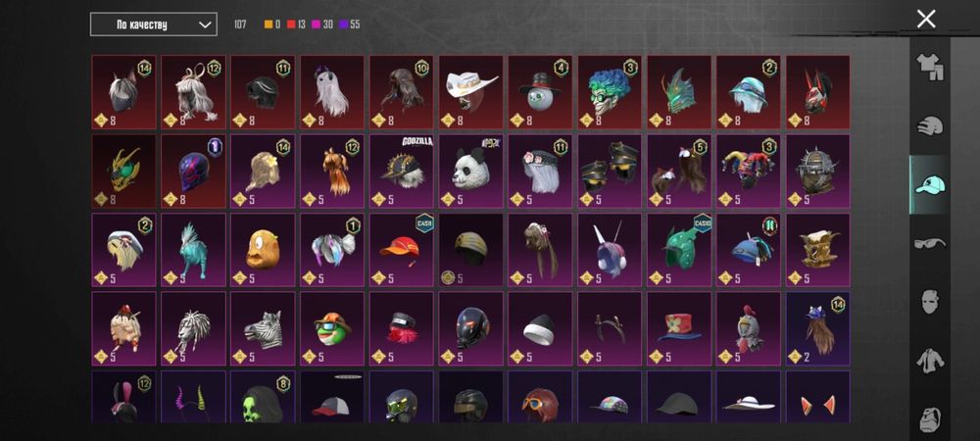Pick the zebra head mask item
The height and width of the screenshot is (441, 980).
click(x=263, y=328)
